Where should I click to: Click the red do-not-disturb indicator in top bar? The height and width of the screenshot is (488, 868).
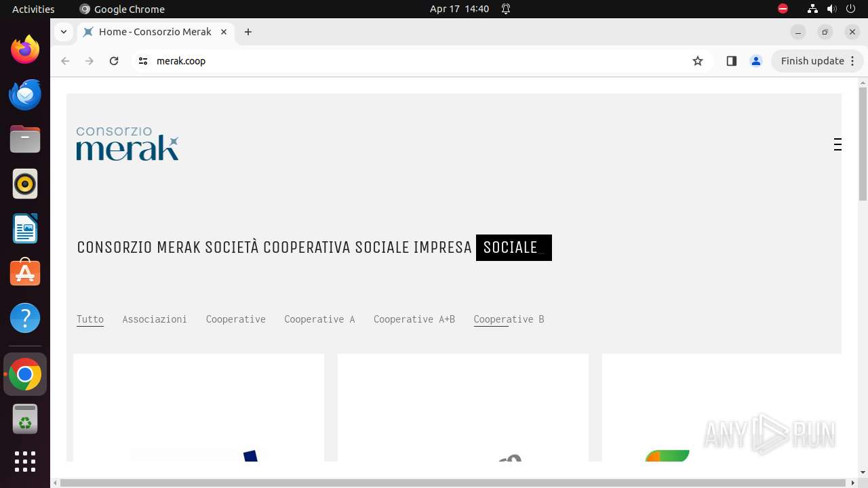783,9
